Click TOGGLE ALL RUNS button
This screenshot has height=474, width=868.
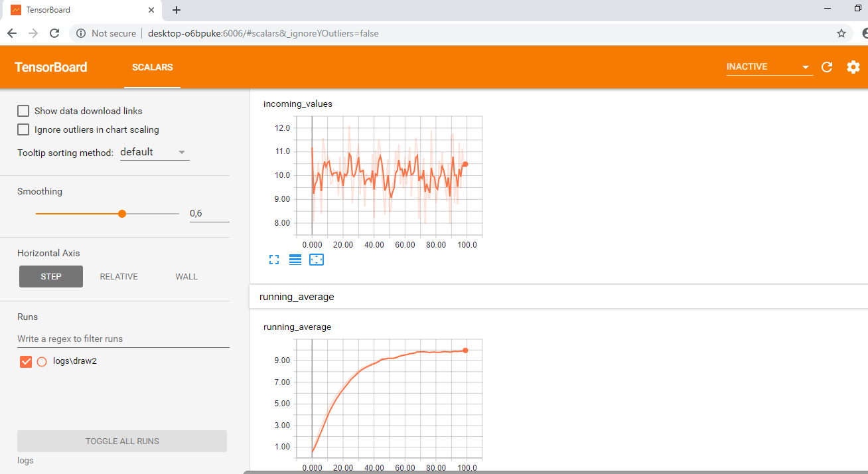pos(122,441)
